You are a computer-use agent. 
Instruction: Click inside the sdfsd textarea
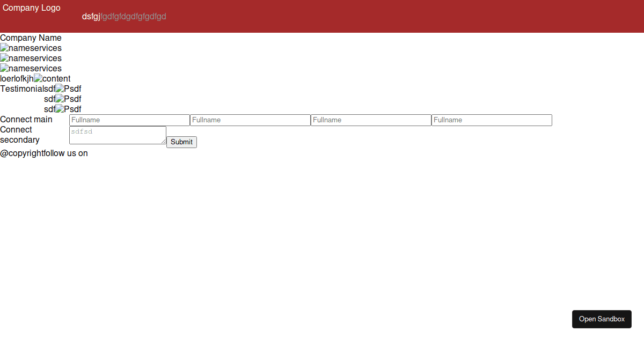pos(117,134)
